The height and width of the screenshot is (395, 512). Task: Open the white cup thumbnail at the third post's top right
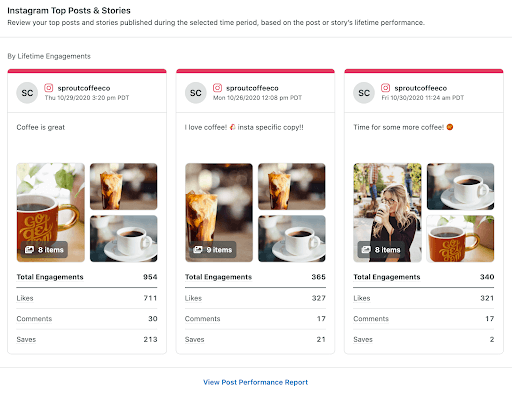[x=460, y=186]
